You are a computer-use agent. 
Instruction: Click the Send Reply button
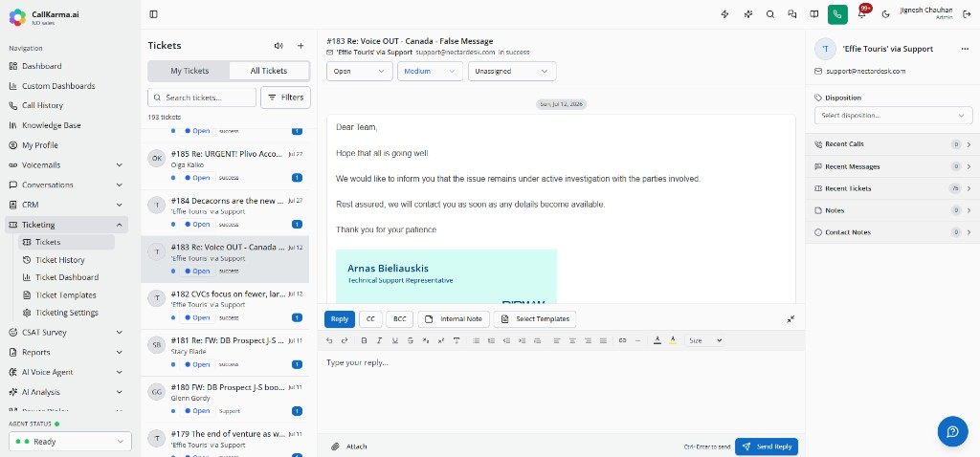click(x=767, y=446)
